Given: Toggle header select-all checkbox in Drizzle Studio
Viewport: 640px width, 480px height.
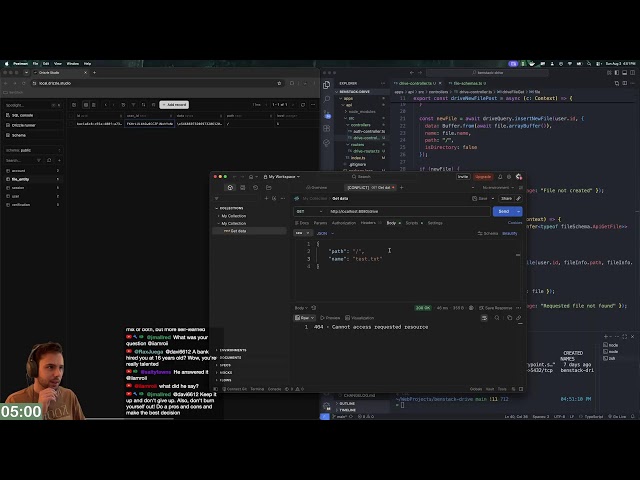Looking at the screenshot, I should click(x=71, y=116).
